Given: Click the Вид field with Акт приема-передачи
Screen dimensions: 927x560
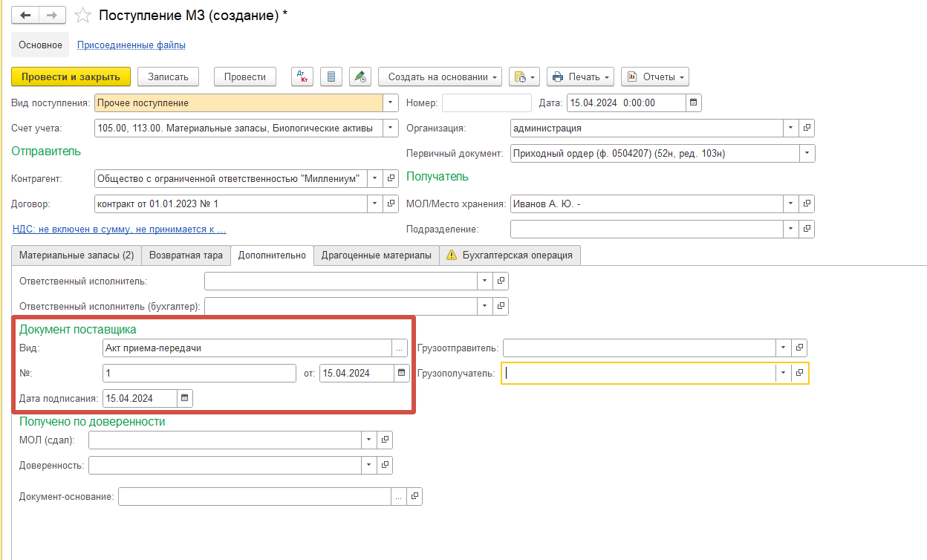Looking at the screenshot, I should click(247, 348).
